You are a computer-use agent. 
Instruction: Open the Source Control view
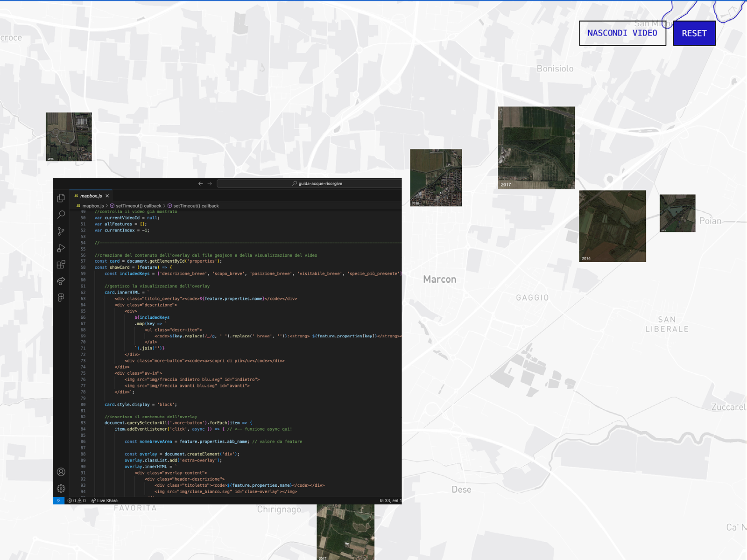click(61, 231)
